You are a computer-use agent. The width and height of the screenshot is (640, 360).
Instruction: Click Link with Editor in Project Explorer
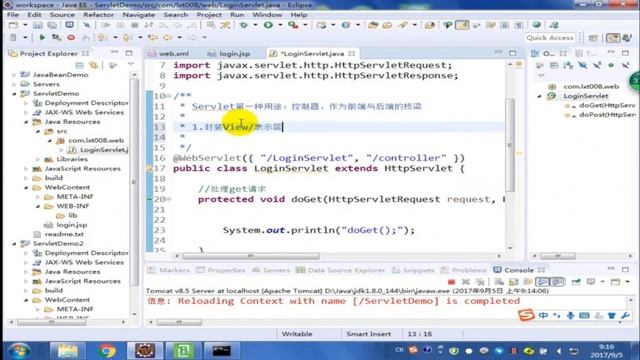pos(94,65)
